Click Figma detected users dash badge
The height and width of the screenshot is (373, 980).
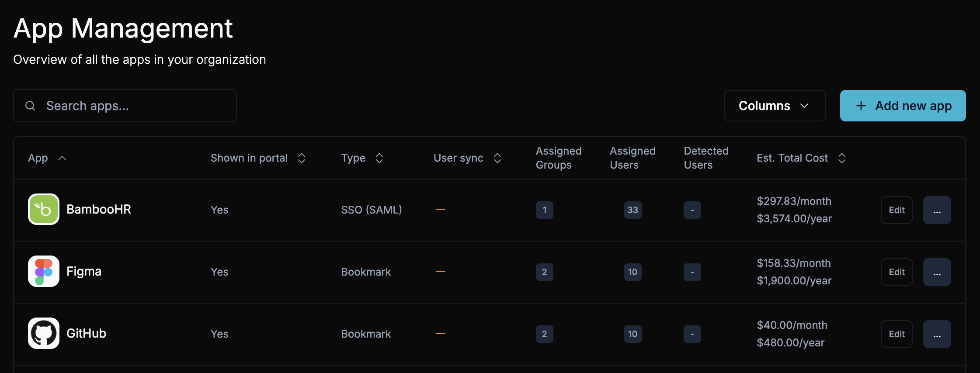point(692,272)
